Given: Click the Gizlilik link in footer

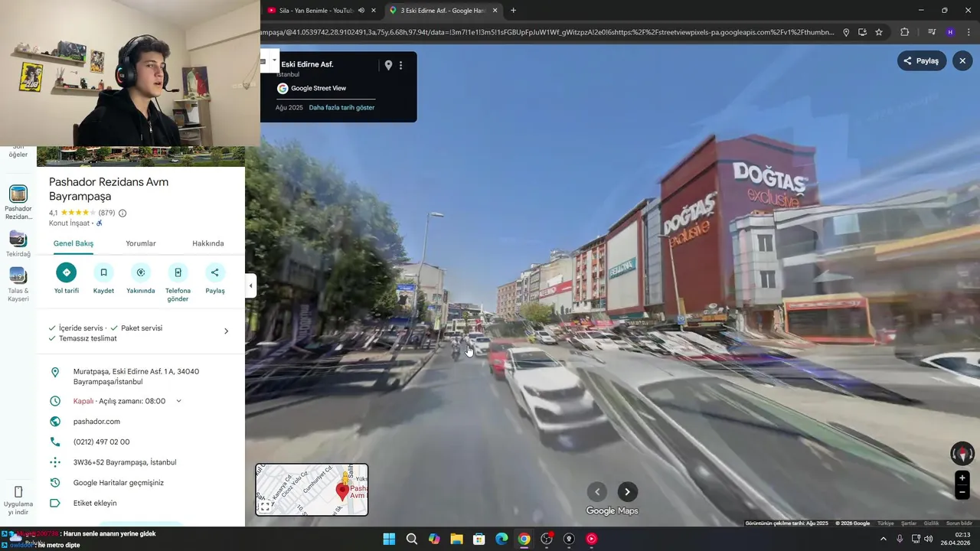Looking at the screenshot, I should point(931,523).
